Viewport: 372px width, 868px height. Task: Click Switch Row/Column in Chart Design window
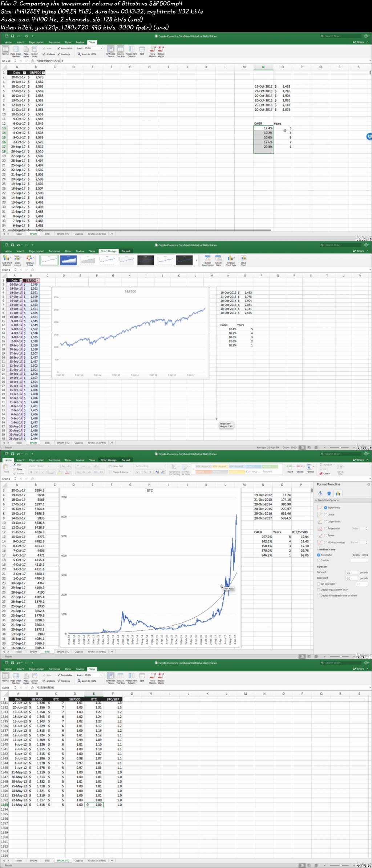(x=208, y=260)
